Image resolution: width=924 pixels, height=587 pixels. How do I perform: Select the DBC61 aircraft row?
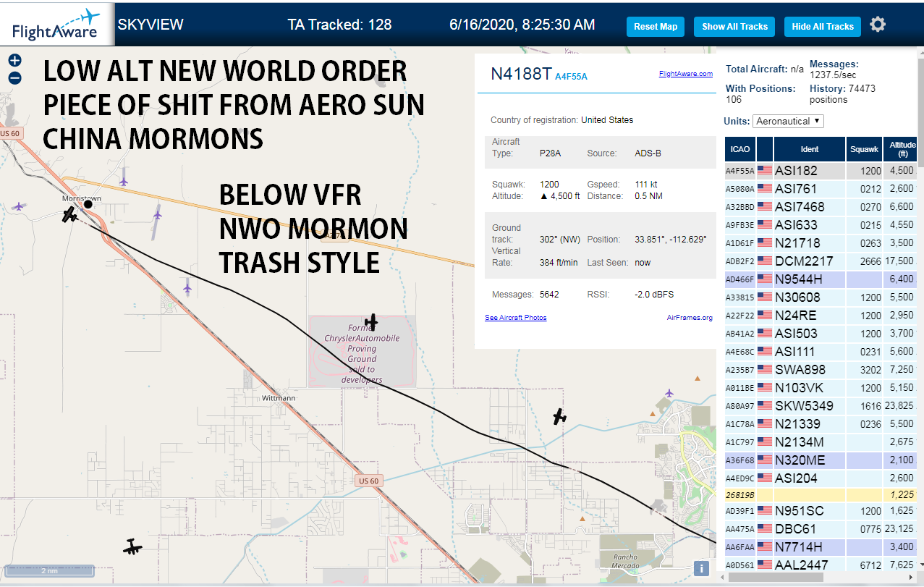point(821,529)
